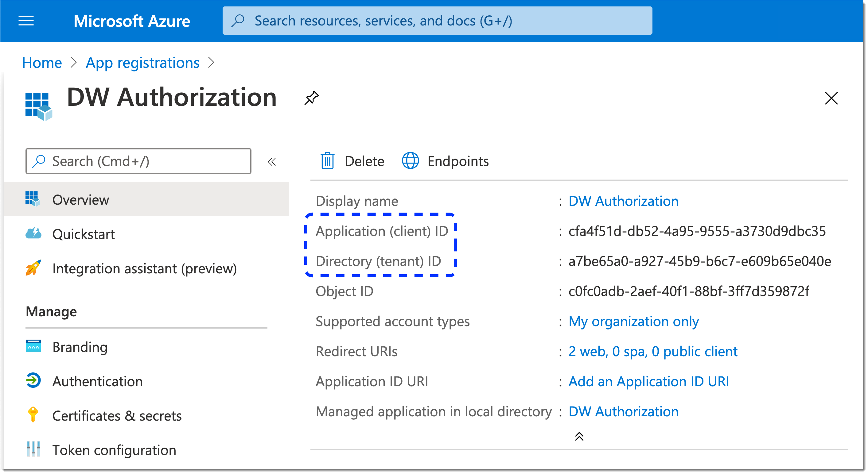This screenshot has height=474, width=868.
Task: Click the Branding sidebar icon
Action: point(33,345)
